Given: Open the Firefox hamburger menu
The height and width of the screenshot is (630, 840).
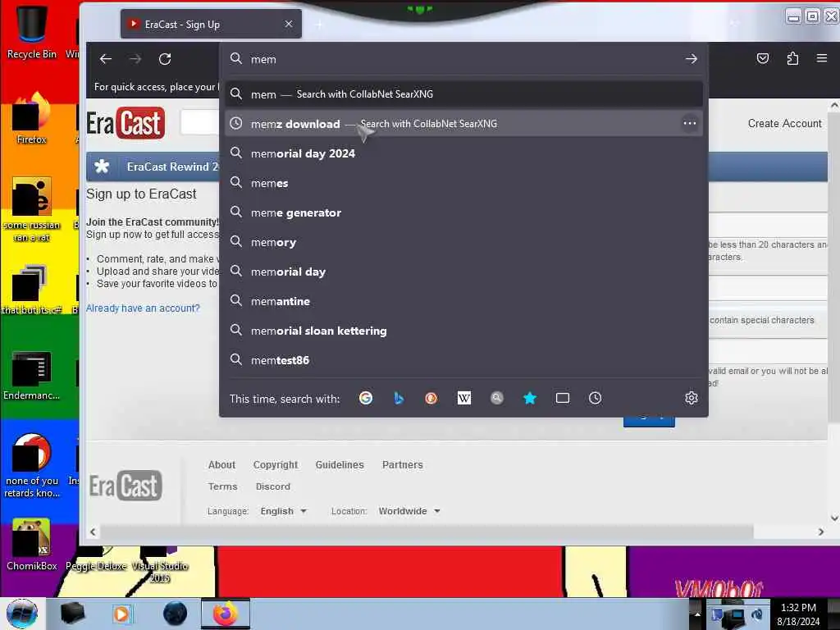Looking at the screenshot, I should pos(822,58).
